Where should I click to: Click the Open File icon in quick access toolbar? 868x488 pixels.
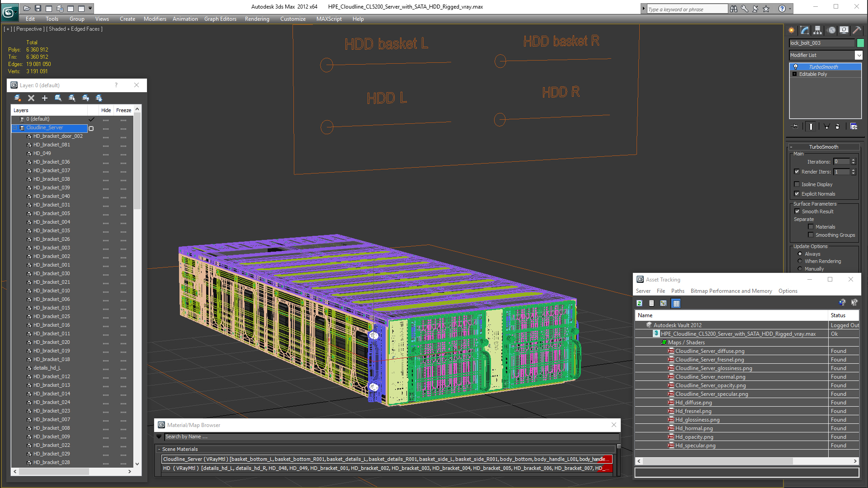tap(27, 8)
